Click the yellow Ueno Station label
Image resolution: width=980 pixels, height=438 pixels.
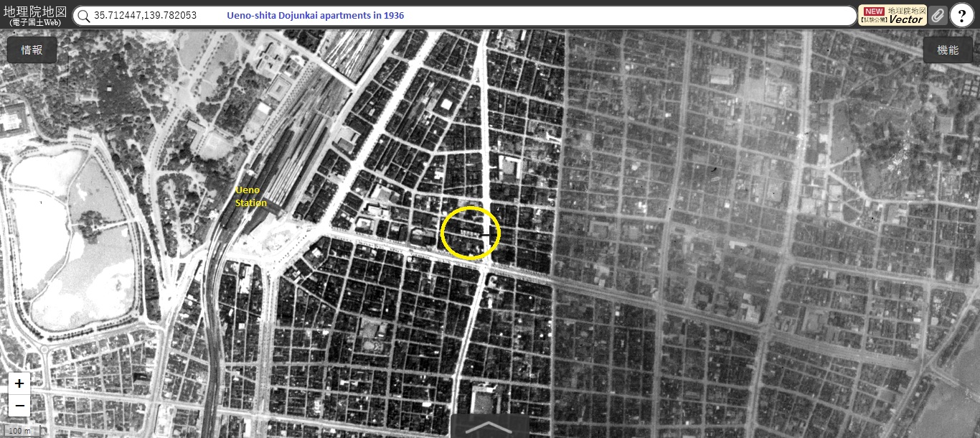[250, 197]
